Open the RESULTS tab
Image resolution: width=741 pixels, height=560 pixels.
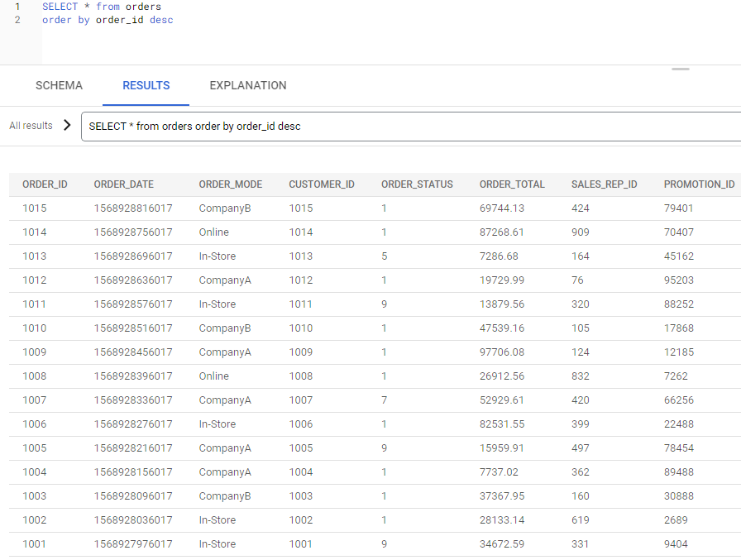pyautogui.click(x=146, y=85)
